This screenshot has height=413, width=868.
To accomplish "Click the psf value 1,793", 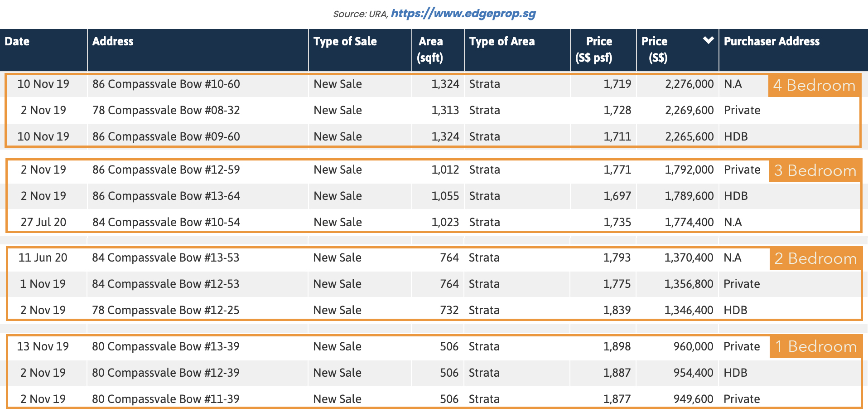I will (x=617, y=258).
